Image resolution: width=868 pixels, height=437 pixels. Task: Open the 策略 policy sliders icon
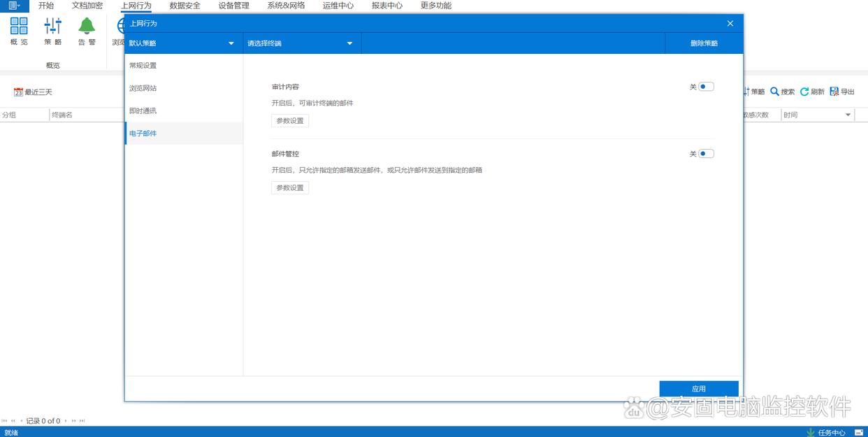(x=52, y=27)
